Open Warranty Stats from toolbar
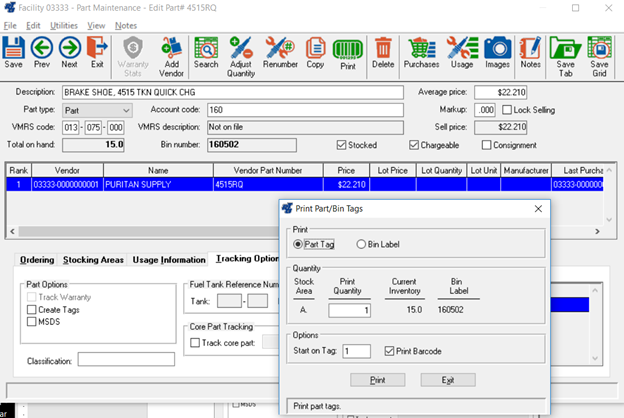This screenshot has height=418, width=624. tap(133, 57)
